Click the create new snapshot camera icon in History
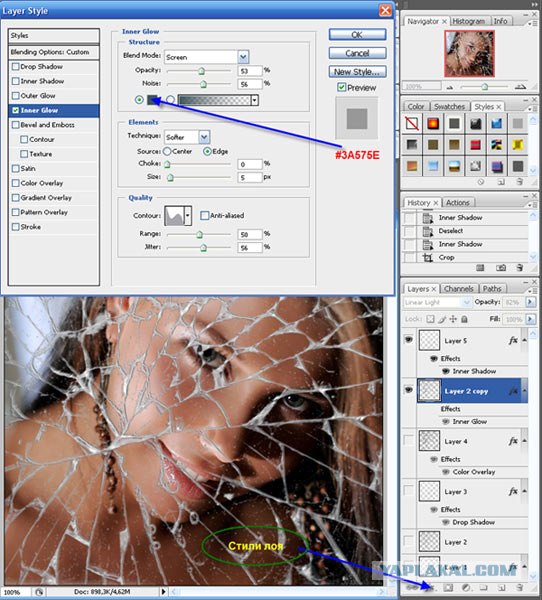The height and width of the screenshot is (600, 542). (x=501, y=268)
